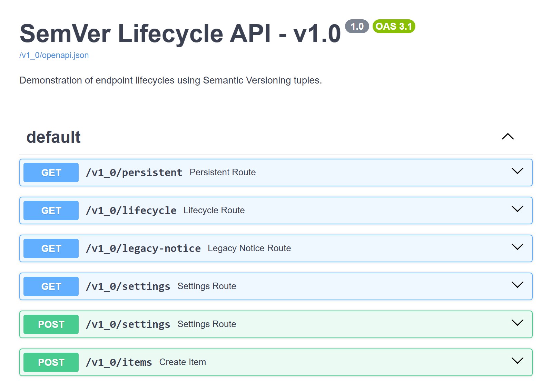Viewport: 552px width, 392px height.
Task: Click the 1.0 version badge
Action: [357, 26]
